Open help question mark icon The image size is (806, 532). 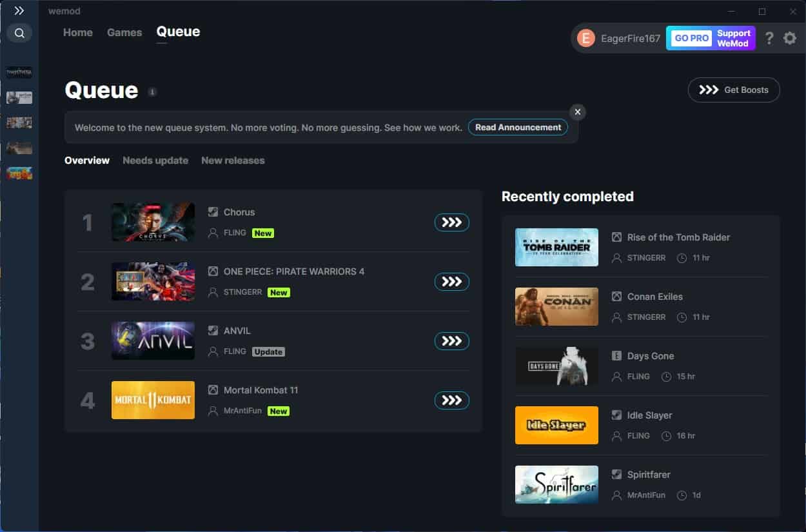769,38
